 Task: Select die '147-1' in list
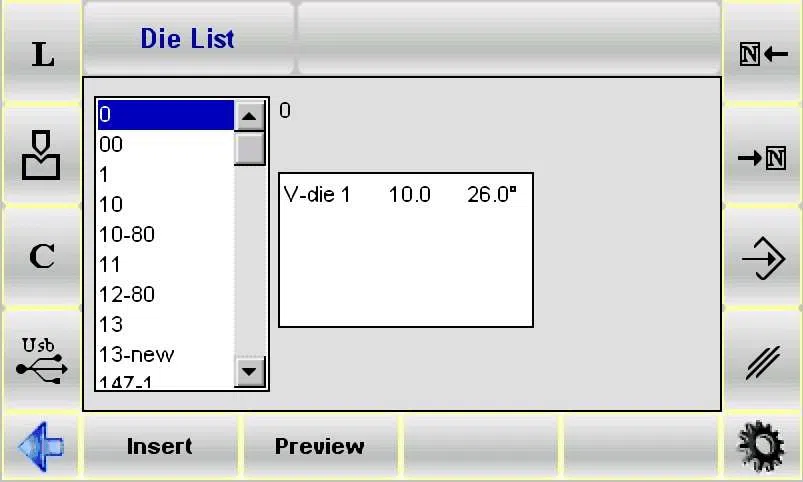coord(165,382)
